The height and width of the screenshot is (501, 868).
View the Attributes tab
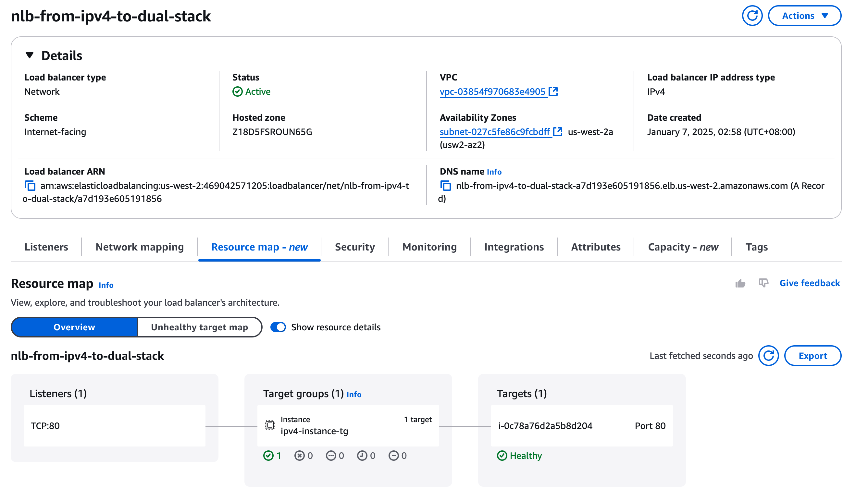coord(595,247)
